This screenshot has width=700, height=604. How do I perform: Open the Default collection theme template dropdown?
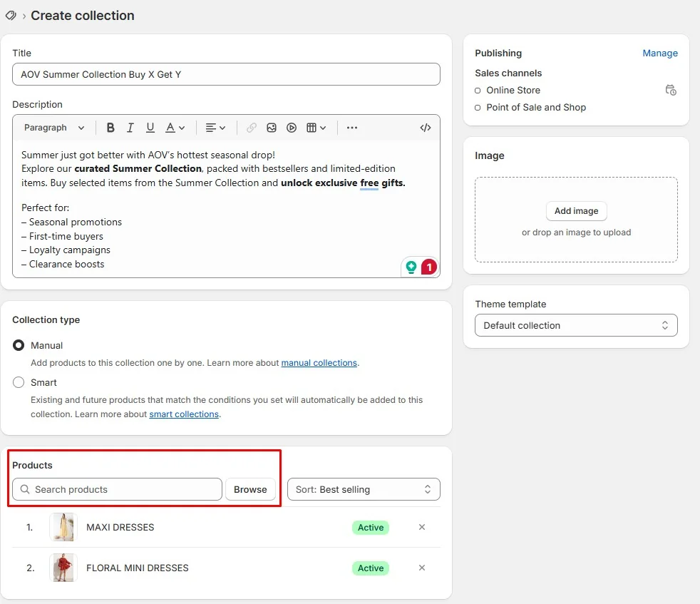(576, 325)
